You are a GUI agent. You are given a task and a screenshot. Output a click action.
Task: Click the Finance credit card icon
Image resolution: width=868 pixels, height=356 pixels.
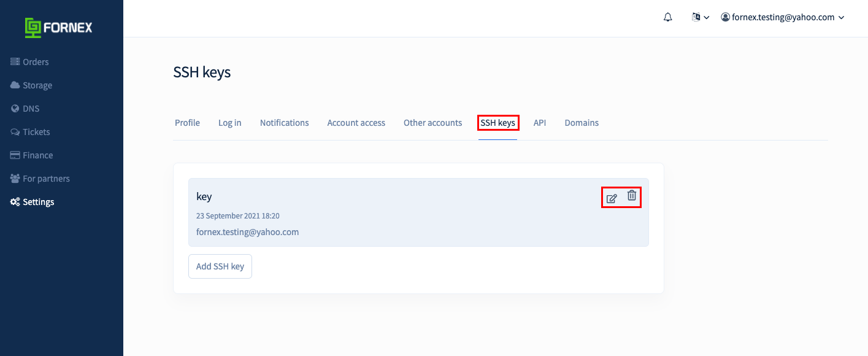pos(15,155)
